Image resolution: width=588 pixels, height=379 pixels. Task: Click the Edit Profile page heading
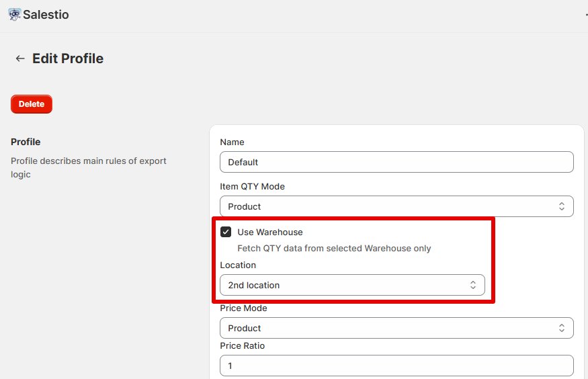pos(68,58)
